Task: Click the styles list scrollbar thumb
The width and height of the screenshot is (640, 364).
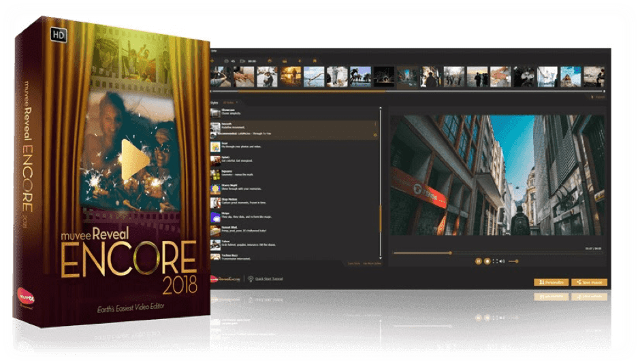Action: coord(381,218)
